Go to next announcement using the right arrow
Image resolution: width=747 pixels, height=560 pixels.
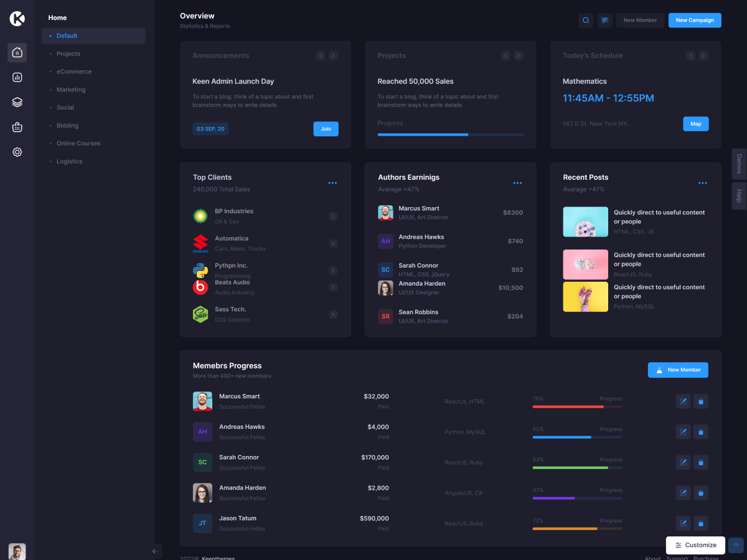pos(334,56)
